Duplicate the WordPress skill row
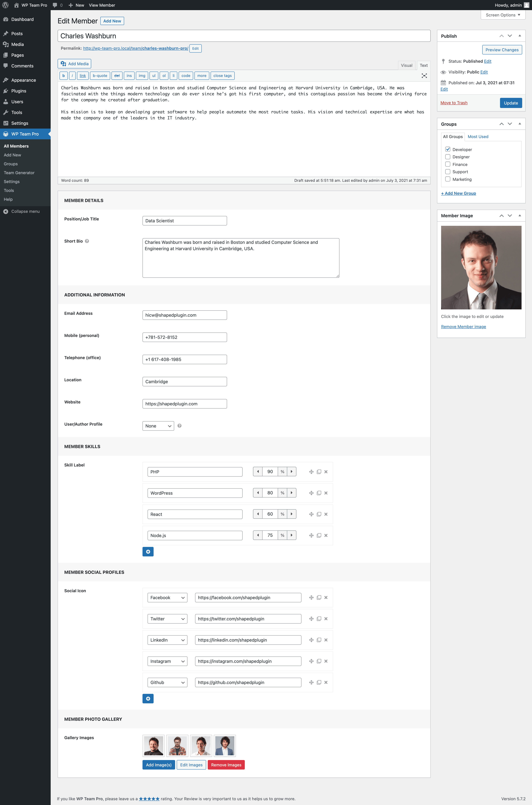 coord(319,493)
